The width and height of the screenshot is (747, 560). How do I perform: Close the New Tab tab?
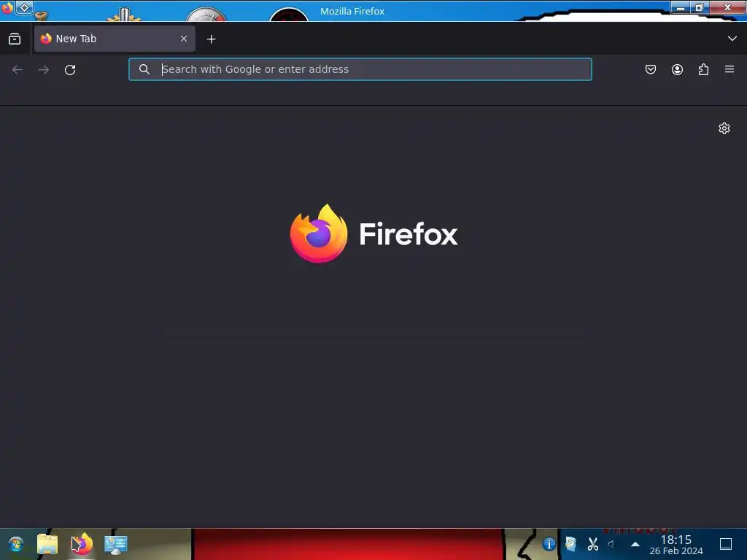click(x=184, y=39)
